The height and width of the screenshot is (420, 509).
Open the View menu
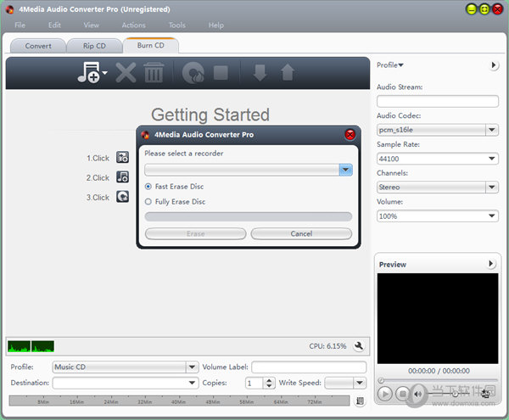click(x=92, y=25)
